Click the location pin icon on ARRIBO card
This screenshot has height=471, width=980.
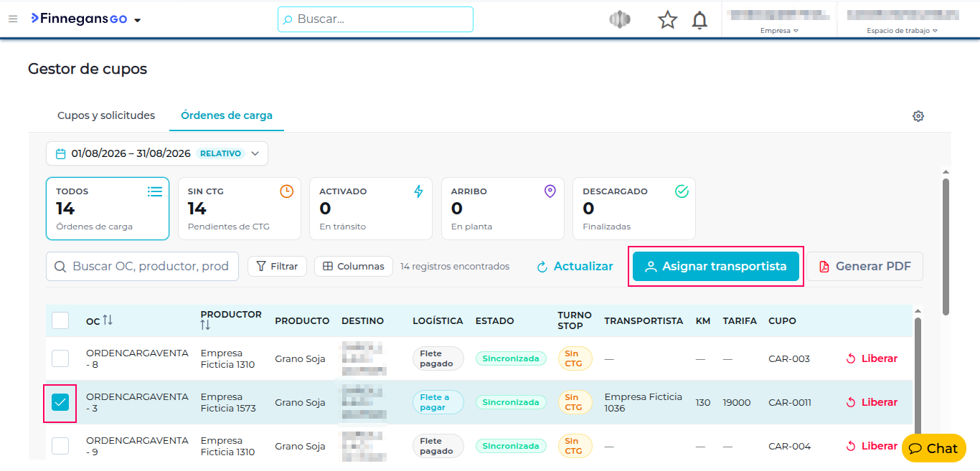[x=550, y=191]
